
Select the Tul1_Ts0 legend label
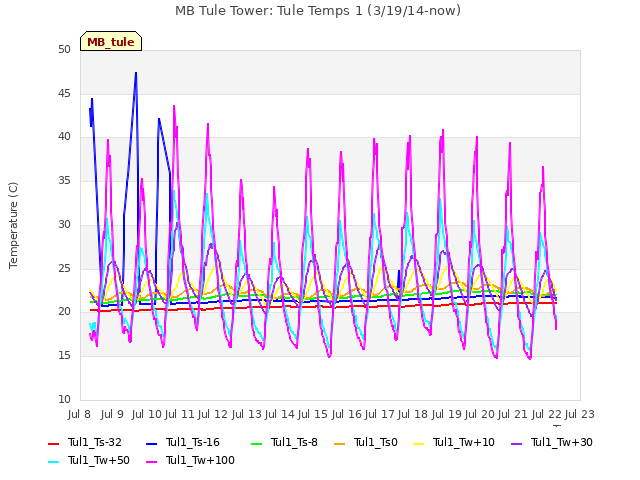[x=376, y=442]
